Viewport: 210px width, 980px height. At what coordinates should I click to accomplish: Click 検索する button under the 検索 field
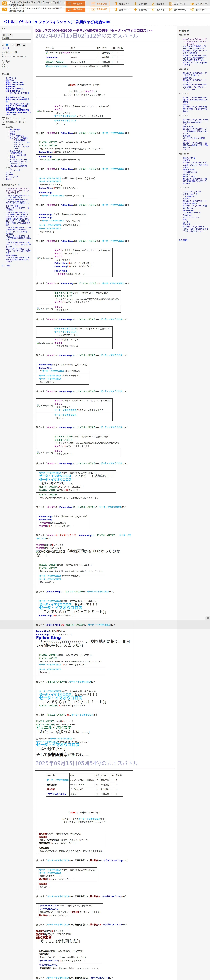pyautogui.click(x=7, y=35)
